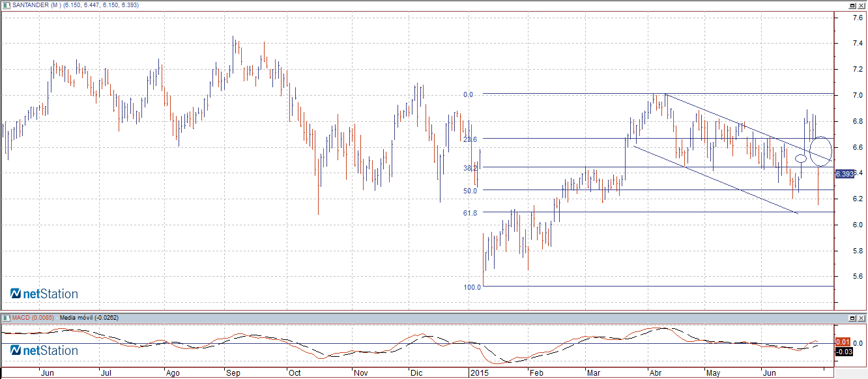Click the 7.6 price axis label
The image size is (868, 379).
859,18
